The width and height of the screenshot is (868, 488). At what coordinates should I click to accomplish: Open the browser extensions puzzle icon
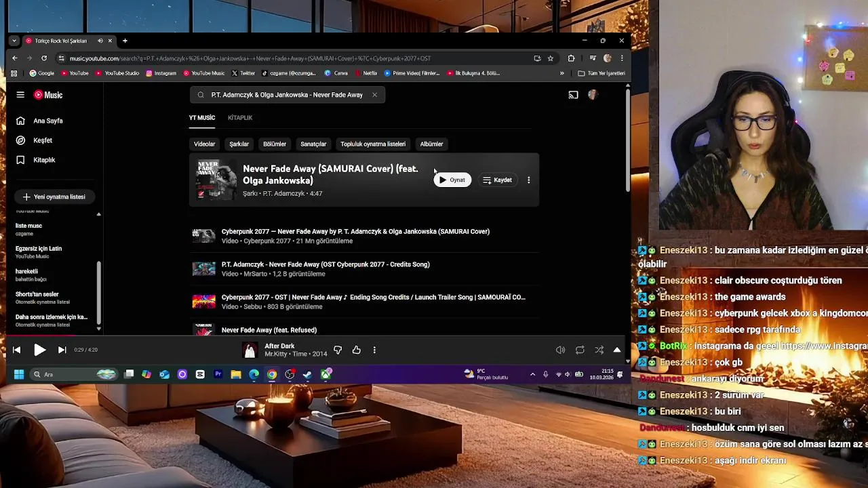(571, 58)
